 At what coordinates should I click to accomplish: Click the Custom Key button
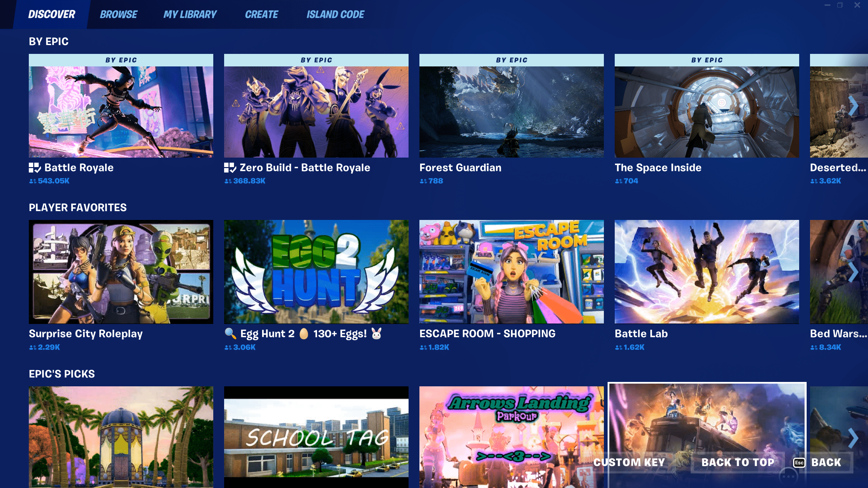pyautogui.click(x=629, y=462)
